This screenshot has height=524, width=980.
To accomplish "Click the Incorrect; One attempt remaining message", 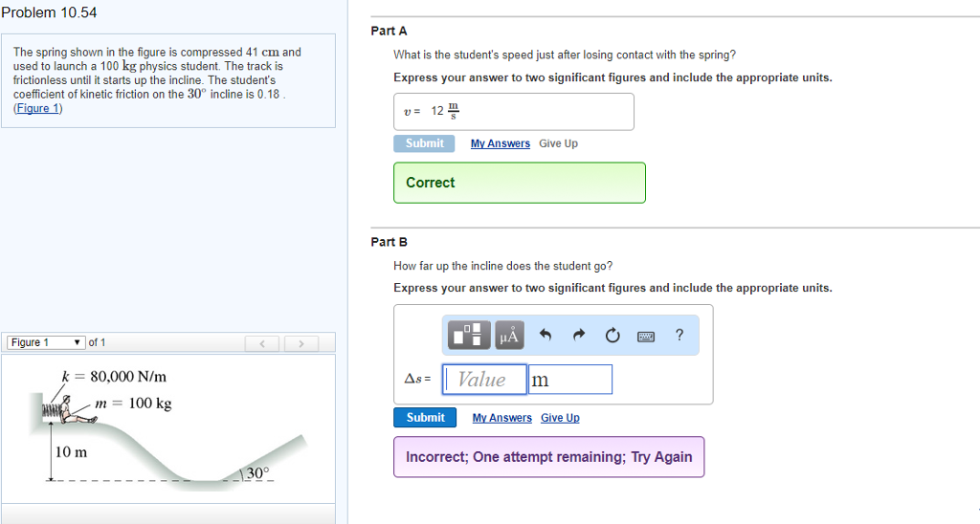I will [x=548, y=457].
